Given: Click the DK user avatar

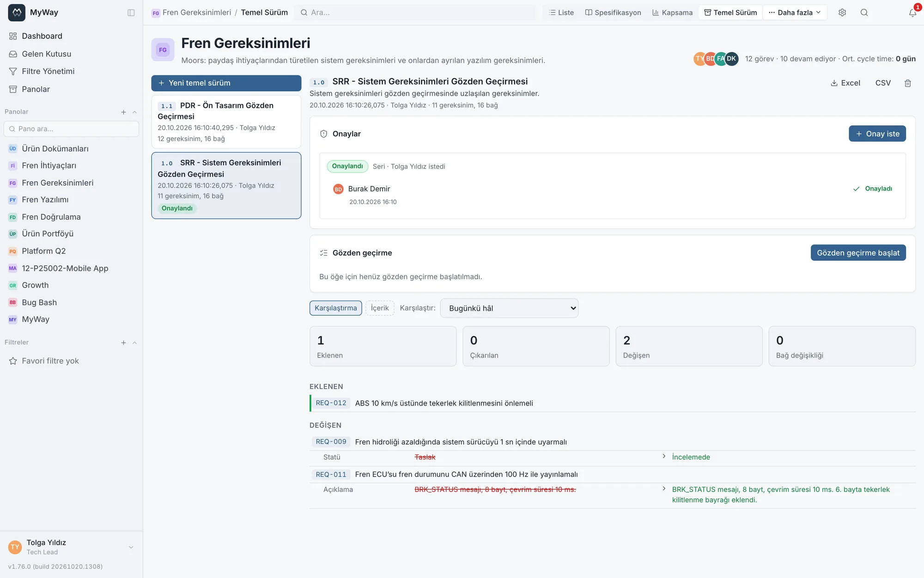Looking at the screenshot, I should click(x=731, y=59).
